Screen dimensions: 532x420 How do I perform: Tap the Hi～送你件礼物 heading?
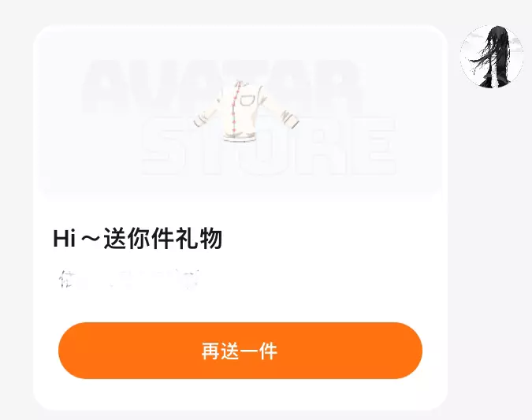click(137, 239)
